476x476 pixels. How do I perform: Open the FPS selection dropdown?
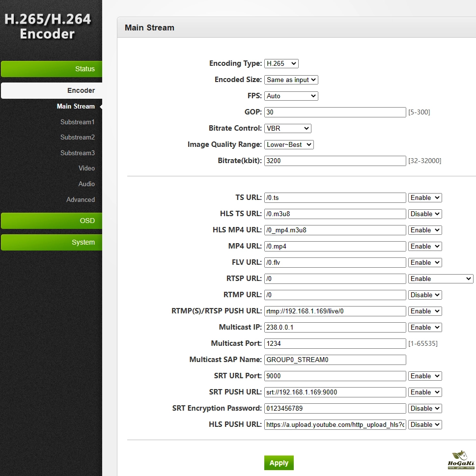pyautogui.click(x=291, y=96)
